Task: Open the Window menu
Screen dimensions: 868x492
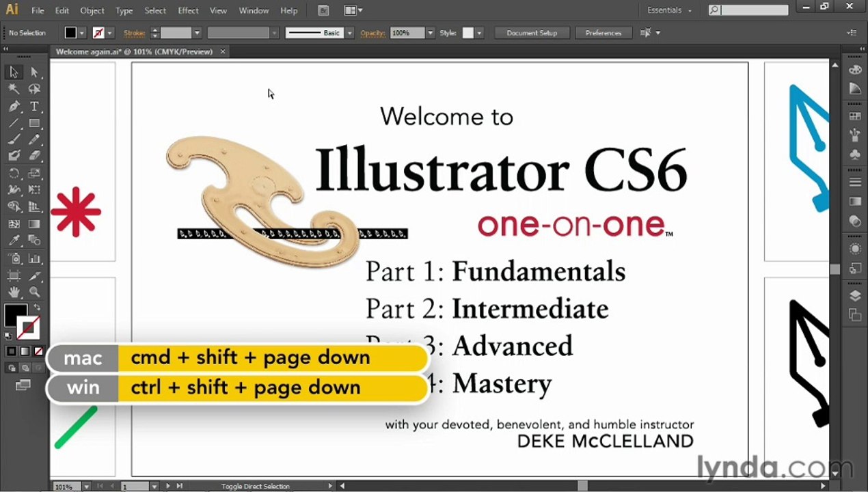Action: point(254,10)
